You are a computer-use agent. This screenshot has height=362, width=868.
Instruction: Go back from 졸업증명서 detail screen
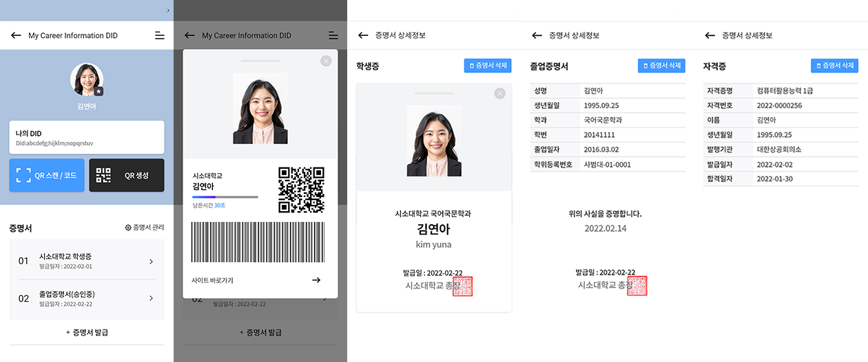click(537, 35)
